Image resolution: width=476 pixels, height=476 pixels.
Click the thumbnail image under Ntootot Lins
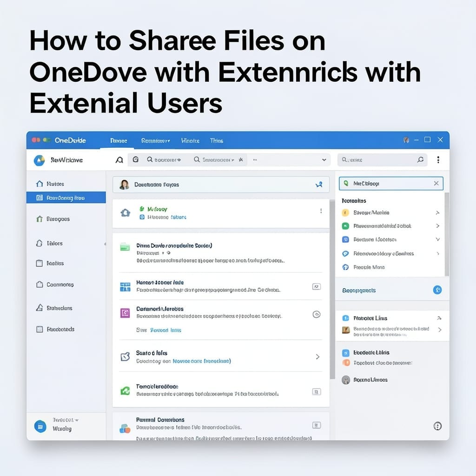[x=346, y=330]
